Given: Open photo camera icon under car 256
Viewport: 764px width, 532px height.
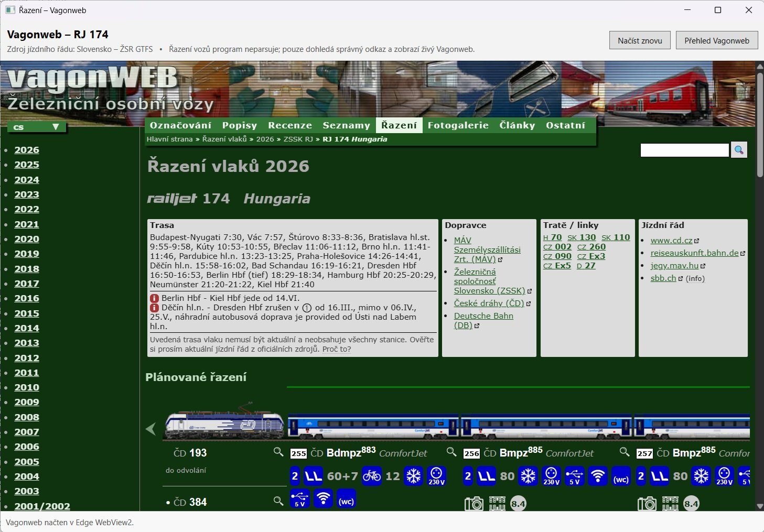Looking at the screenshot, I should click(474, 504).
